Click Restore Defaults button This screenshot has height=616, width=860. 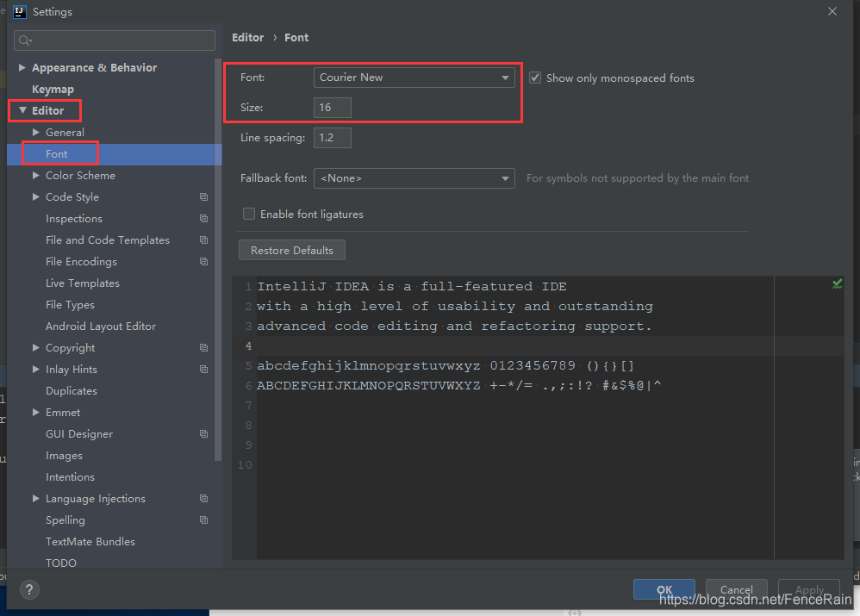click(292, 250)
